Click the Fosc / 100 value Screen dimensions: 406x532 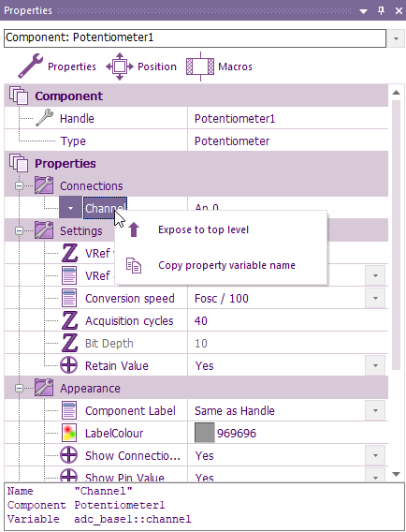click(222, 299)
